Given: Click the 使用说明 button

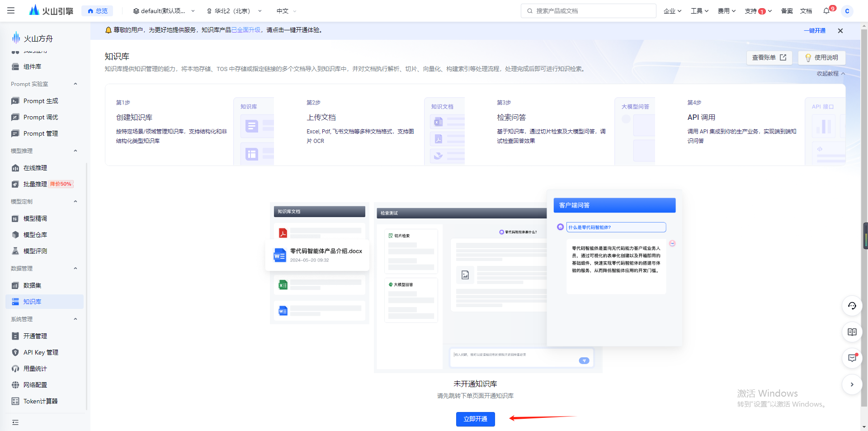Looking at the screenshot, I should click(821, 57).
